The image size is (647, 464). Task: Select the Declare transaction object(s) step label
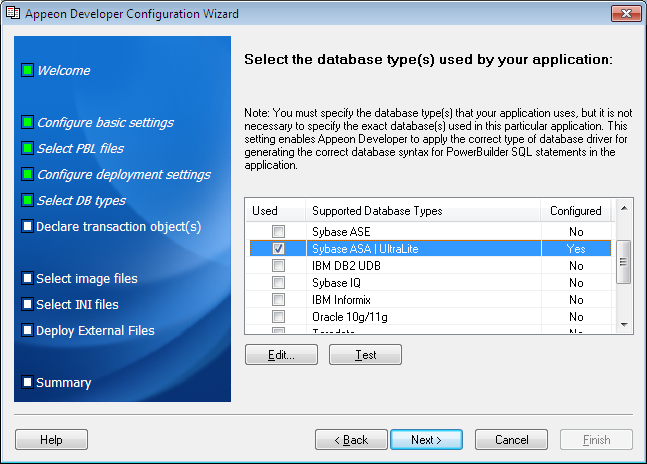point(119,226)
